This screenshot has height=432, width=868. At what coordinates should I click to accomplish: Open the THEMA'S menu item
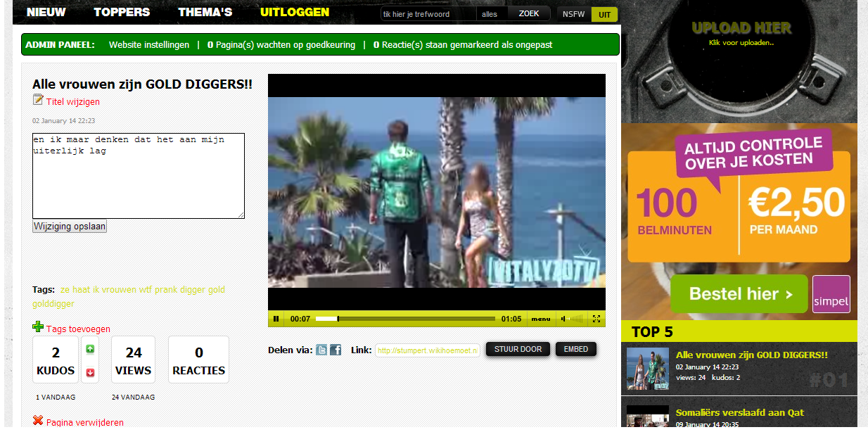tap(205, 12)
